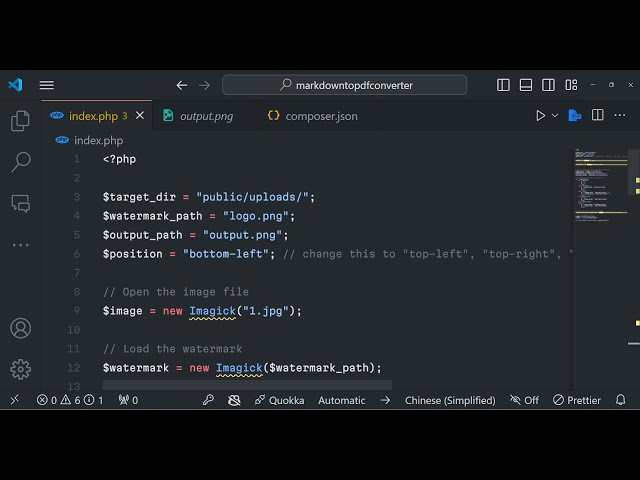Open the Explorer view in activity bar
Viewport: 640px width, 480px height.
[x=20, y=121]
